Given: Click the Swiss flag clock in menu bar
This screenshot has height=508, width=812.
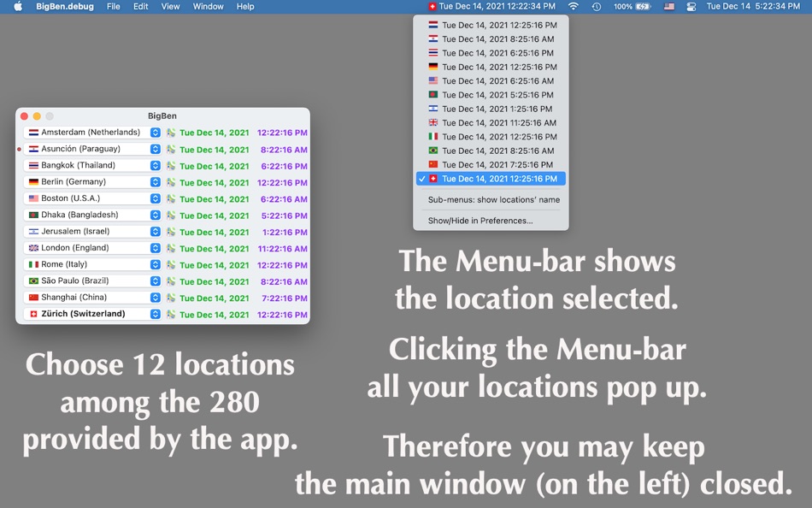Looking at the screenshot, I should [x=491, y=6].
